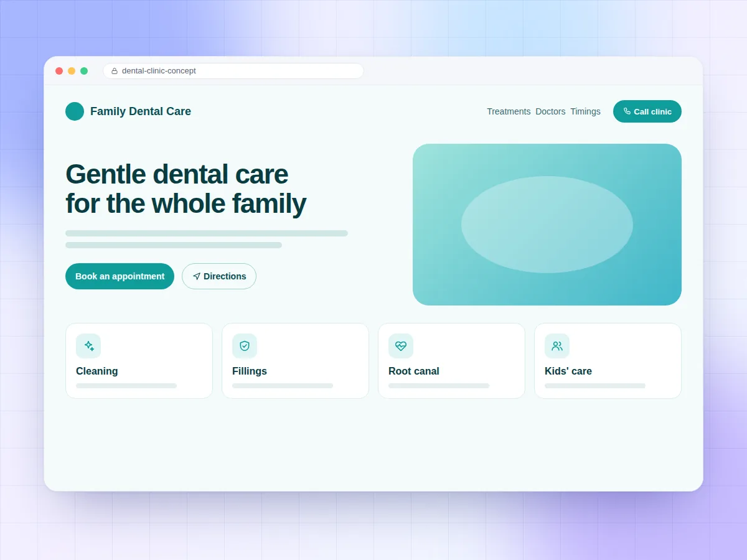Open the Timings nav link

click(585, 111)
